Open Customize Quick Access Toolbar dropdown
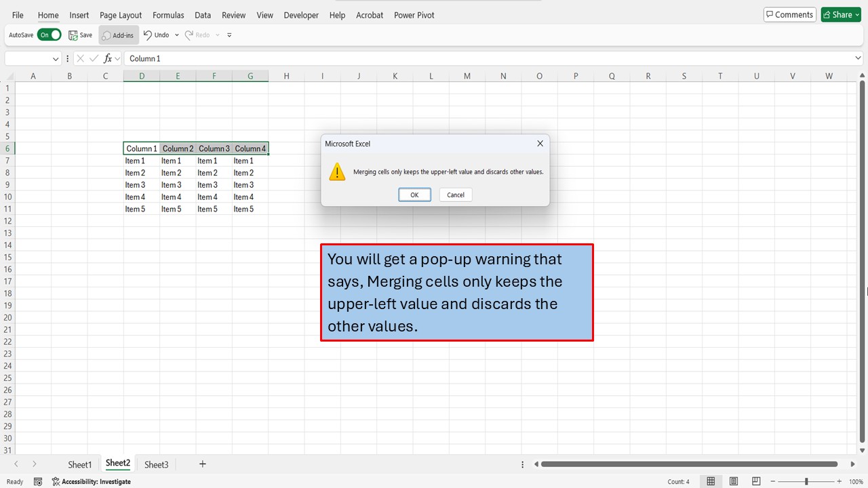 pos(229,35)
